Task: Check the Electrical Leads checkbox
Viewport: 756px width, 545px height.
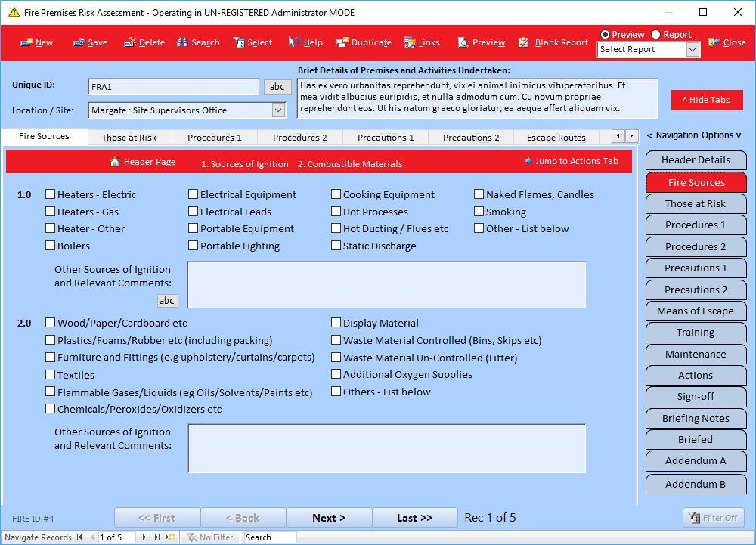Action: coord(193,212)
